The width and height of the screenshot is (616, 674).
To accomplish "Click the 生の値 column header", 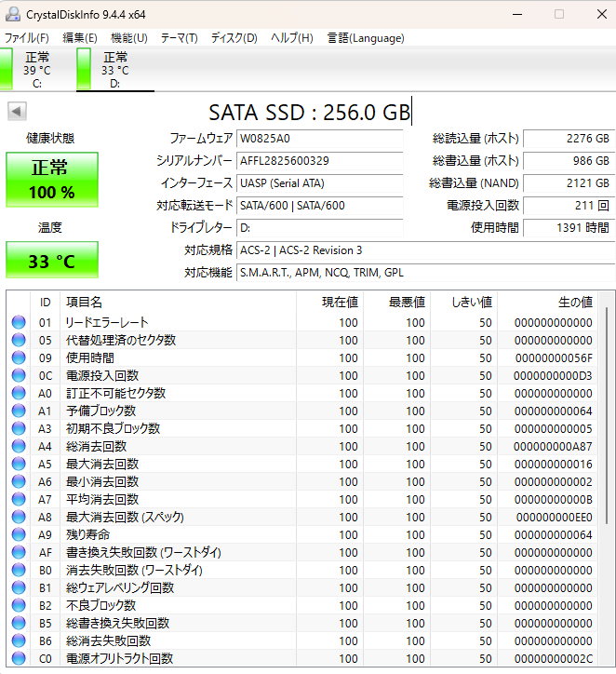I will tap(548, 303).
